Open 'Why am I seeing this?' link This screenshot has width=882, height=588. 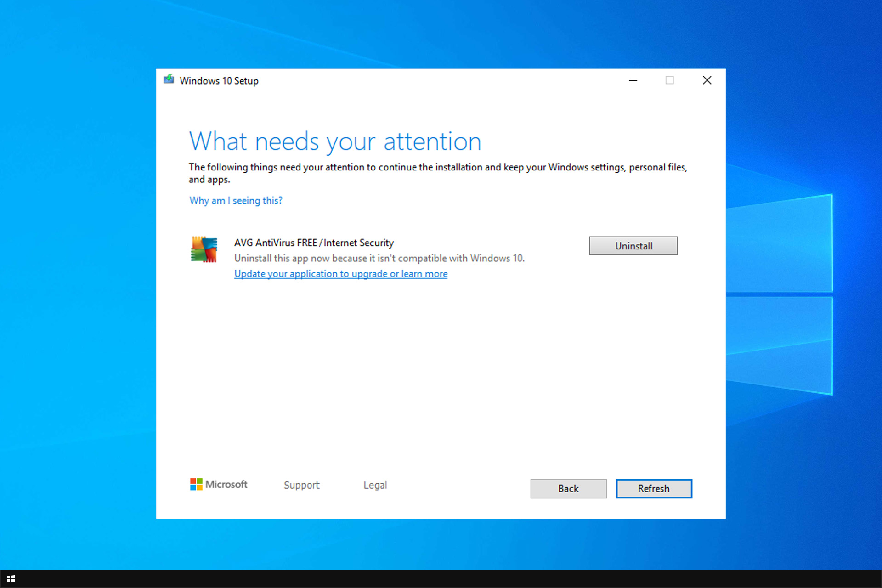coord(236,200)
